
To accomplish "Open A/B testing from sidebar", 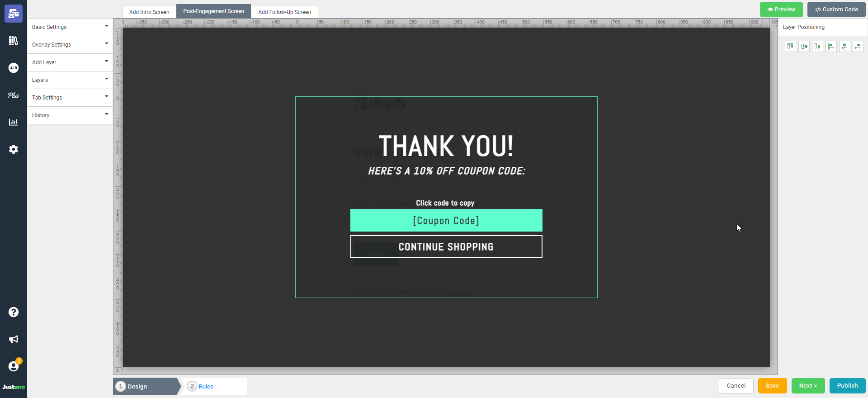I will pos(14,68).
